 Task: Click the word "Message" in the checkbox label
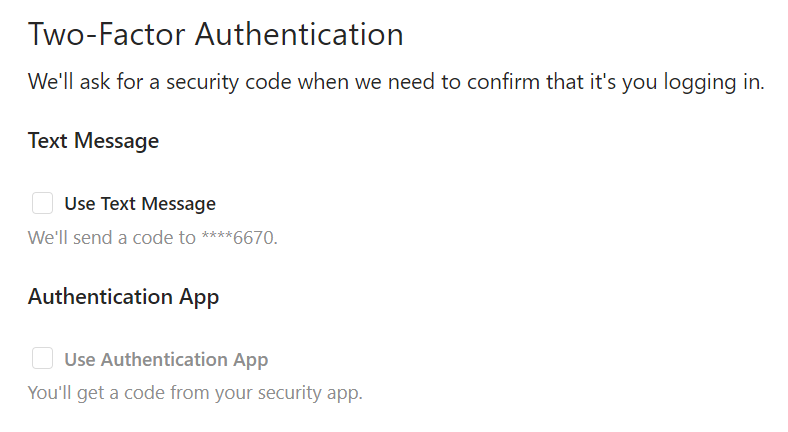pos(178,204)
